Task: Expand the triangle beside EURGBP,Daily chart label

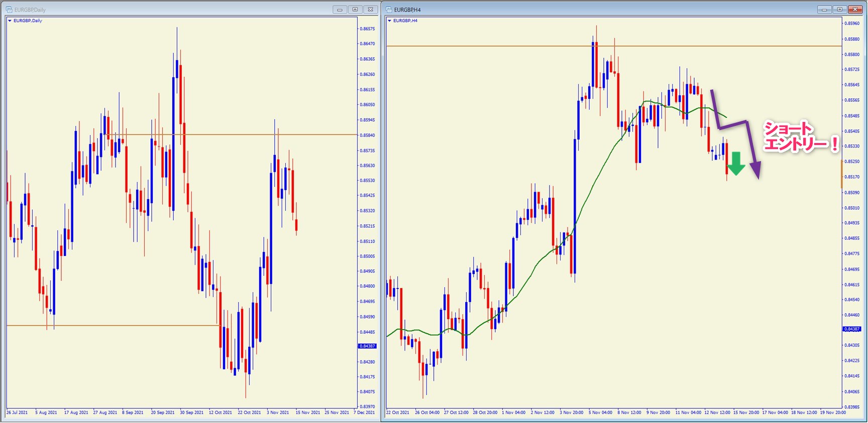Action: [x=10, y=21]
